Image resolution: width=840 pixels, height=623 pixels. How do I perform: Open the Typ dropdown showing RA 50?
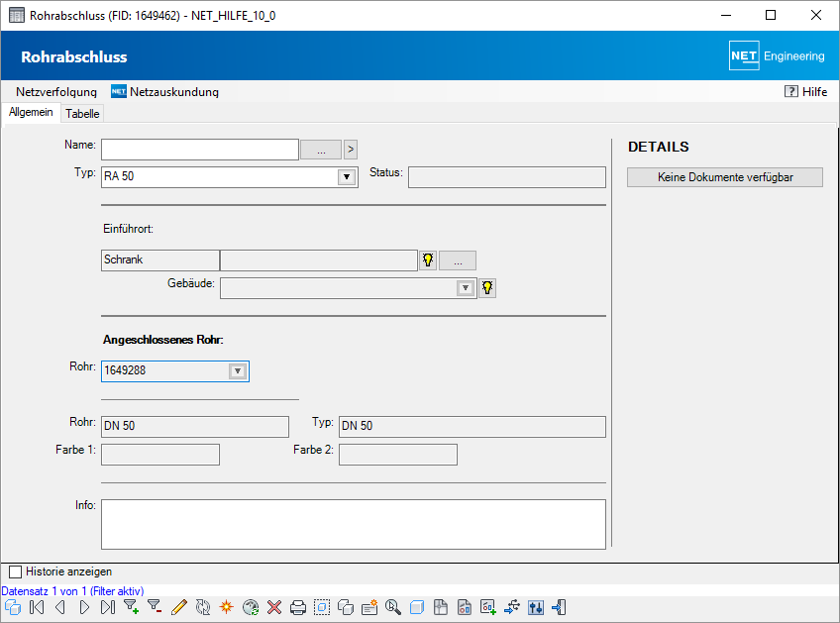[347, 176]
